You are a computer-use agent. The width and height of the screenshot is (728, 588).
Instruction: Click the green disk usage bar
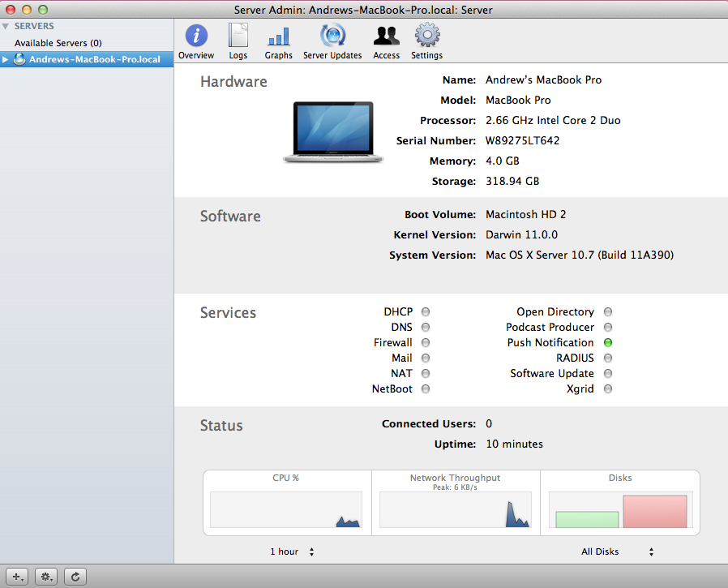pyautogui.click(x=587, y=520)
